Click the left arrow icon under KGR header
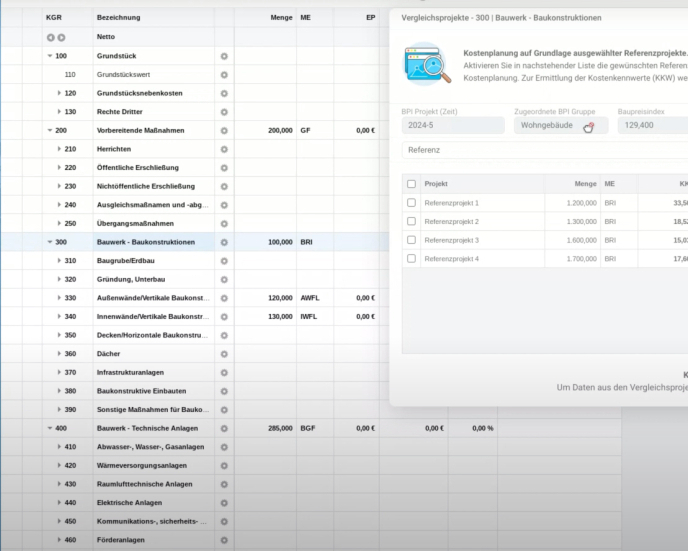 pyautogui.click(x=51, y=37)
